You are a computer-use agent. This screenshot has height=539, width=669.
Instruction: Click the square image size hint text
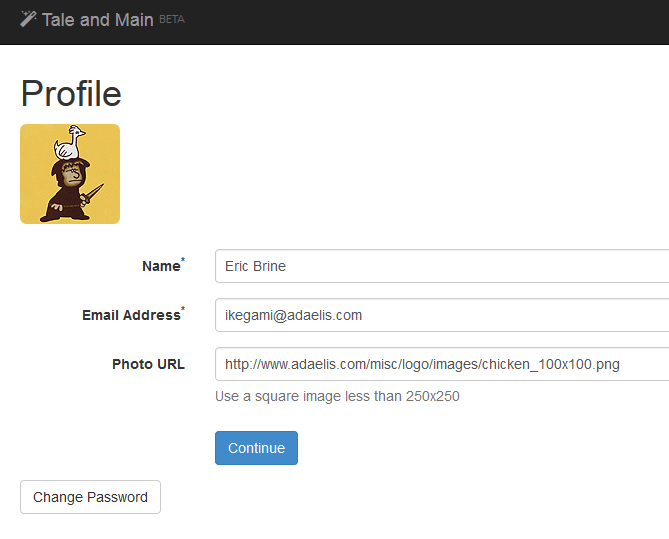pos(337,396)
